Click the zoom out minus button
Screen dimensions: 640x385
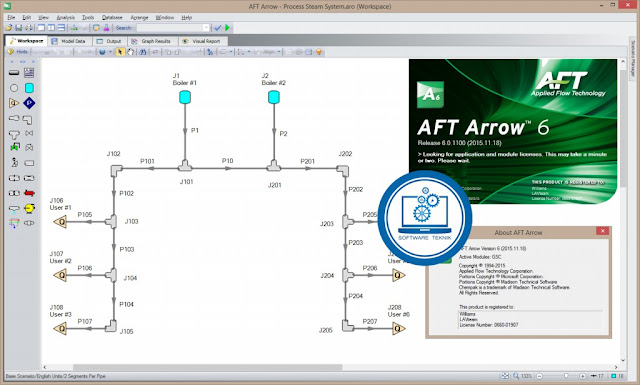coord(540,376)
